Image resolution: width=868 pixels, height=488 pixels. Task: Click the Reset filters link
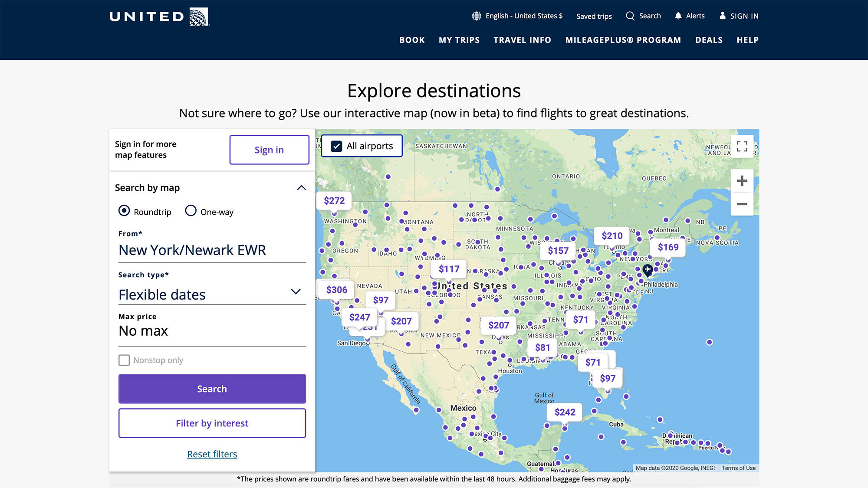coord(212,454)
